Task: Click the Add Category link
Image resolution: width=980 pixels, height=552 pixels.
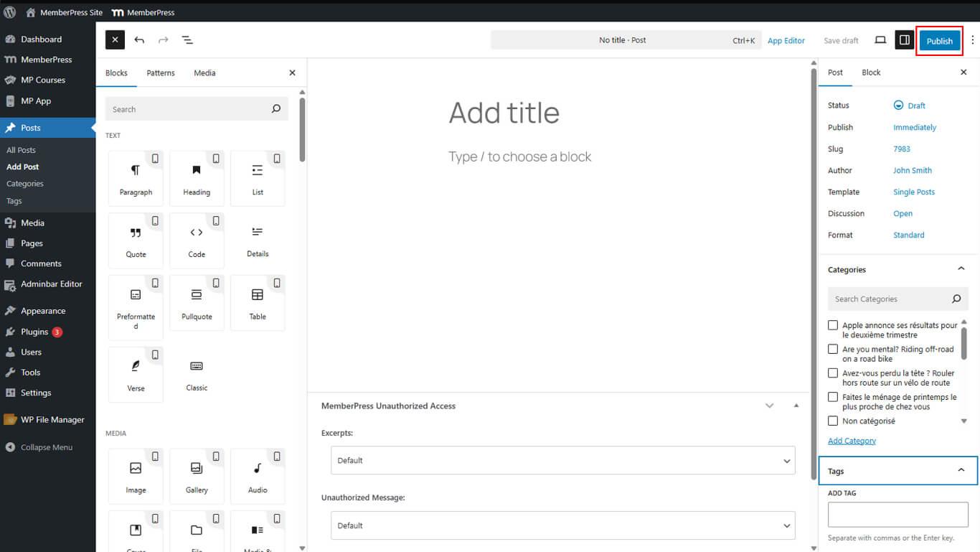Action: pos(852,440)
